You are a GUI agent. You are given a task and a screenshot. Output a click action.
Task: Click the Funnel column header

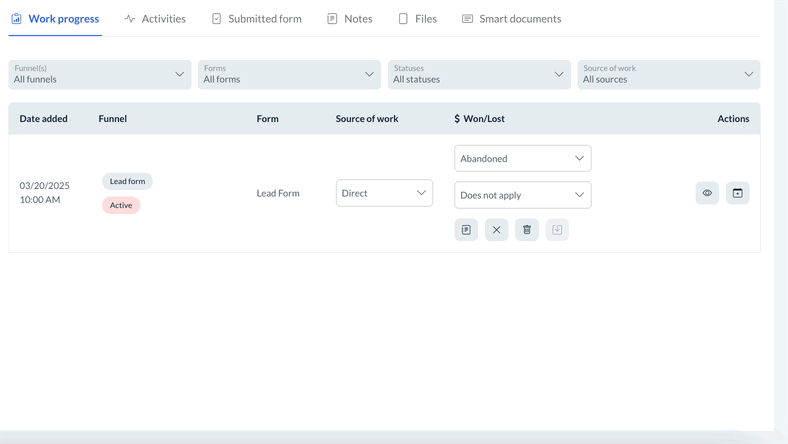pos(113,119)
